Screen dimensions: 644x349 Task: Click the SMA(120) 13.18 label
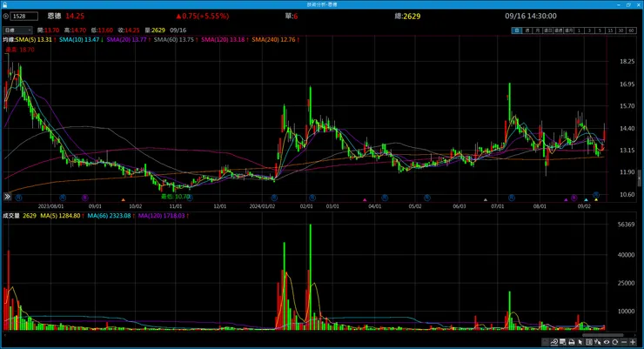coord(223,39)
